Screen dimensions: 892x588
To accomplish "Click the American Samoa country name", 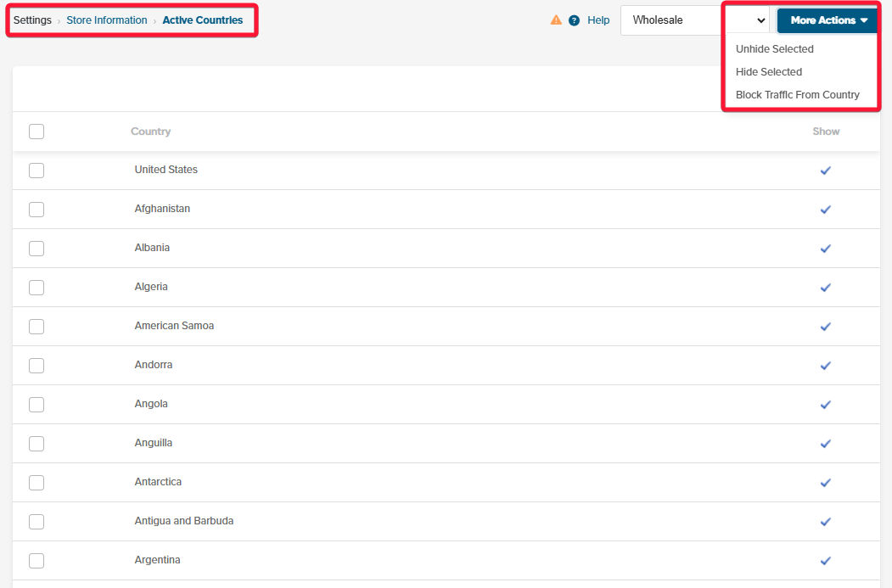I will (174, 326).
